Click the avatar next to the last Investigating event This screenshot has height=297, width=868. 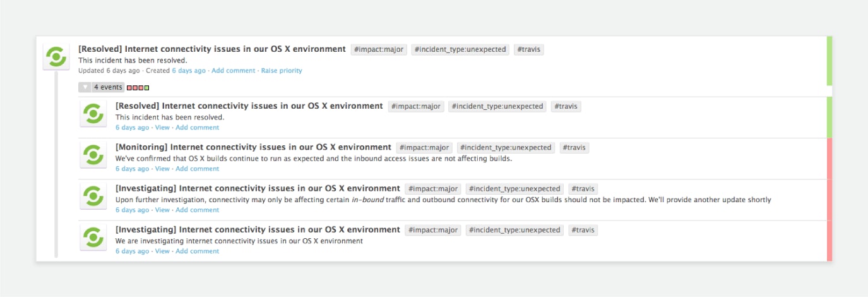[93, 238]
